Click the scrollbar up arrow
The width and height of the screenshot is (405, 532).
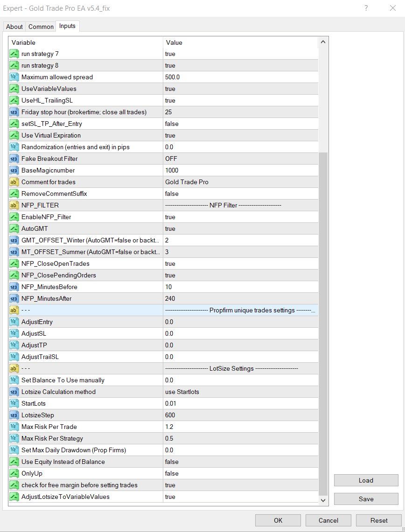(323, 42)
